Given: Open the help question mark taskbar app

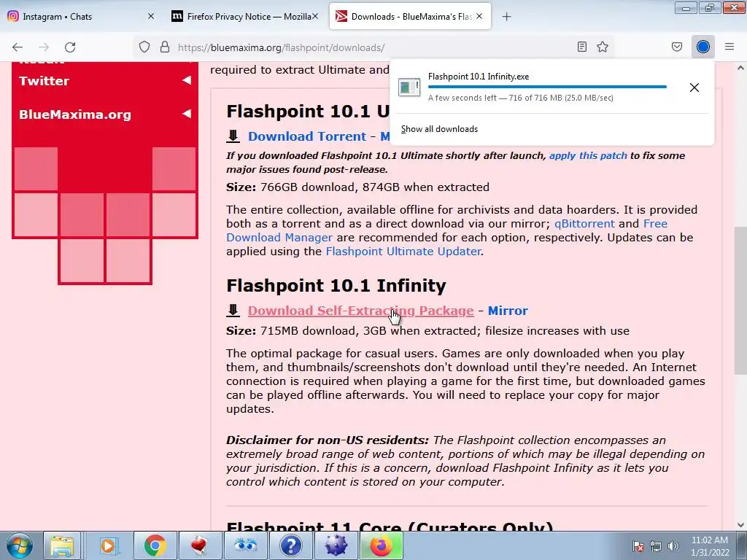Looking at the screenshot, I should point(290,545).
